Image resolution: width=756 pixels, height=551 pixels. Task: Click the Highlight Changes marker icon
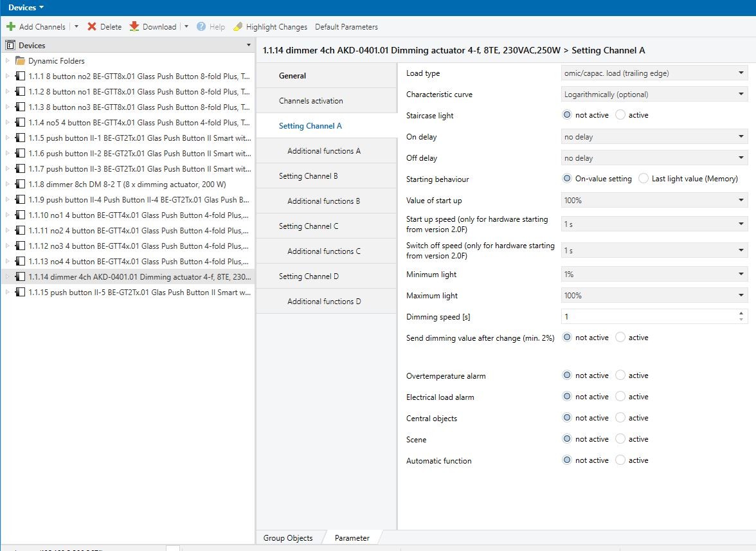238,27
